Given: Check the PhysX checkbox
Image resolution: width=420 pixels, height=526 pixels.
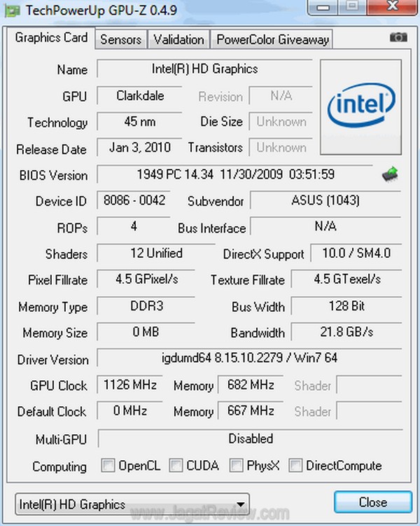Looking at the screenshot, I should pos(237,466).
